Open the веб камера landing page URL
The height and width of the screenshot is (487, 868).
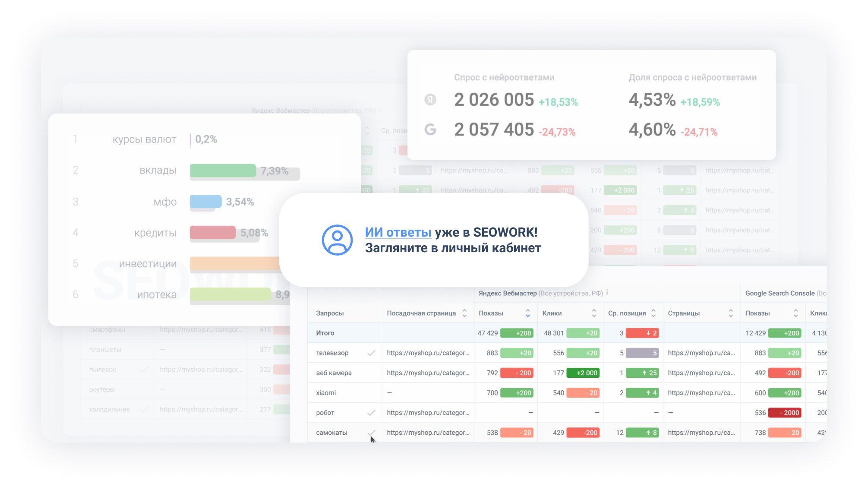428,373
